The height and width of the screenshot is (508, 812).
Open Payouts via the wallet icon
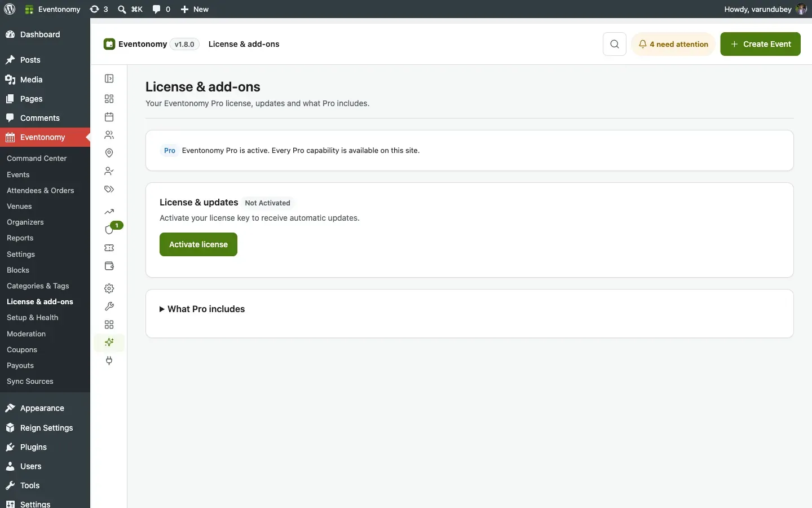pos(109,266)
